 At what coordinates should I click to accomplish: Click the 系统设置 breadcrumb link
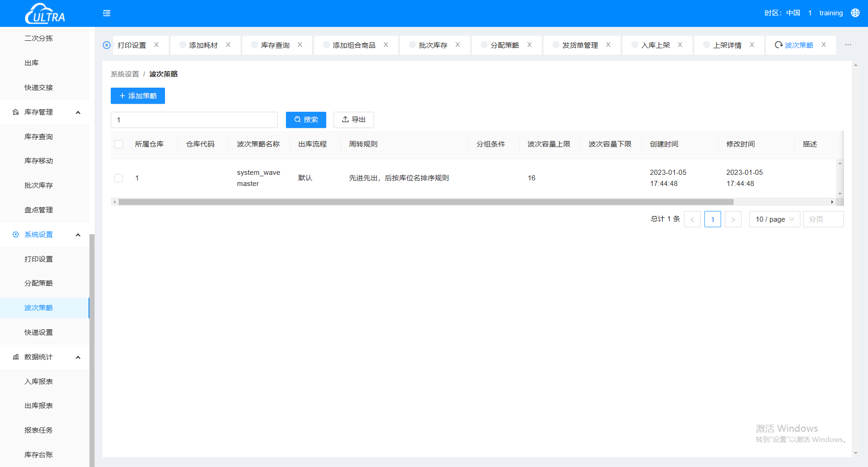[125, 74]
